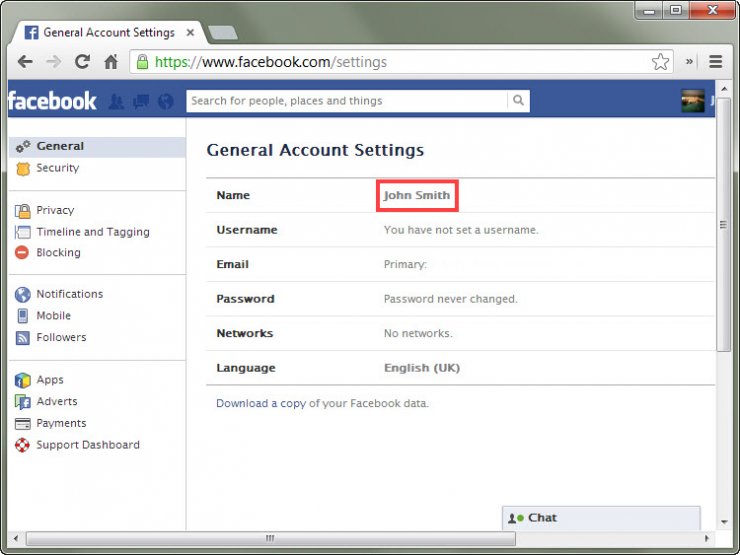Click 'Download a copy' link
This screenshot has width=740, height=555.
pos(261,404)
